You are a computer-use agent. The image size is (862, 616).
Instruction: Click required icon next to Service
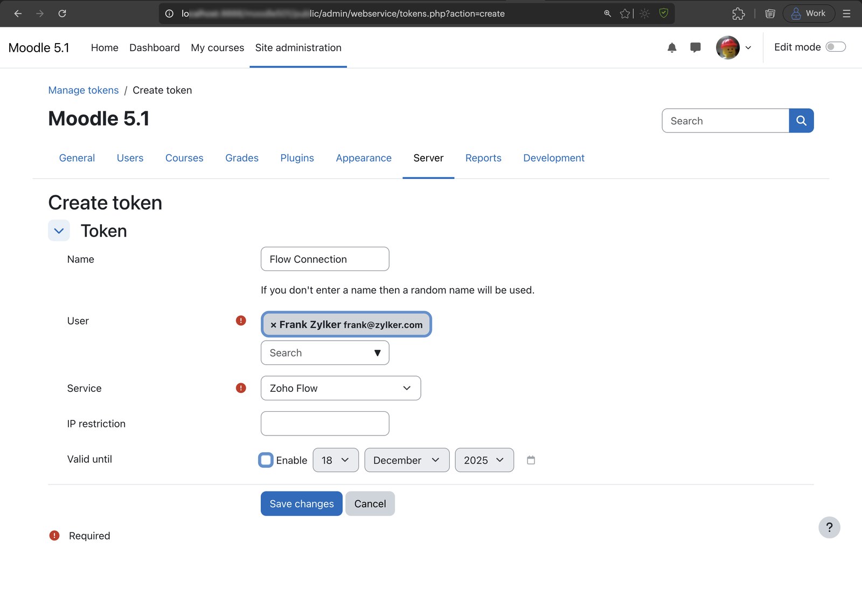coord(241,388)
